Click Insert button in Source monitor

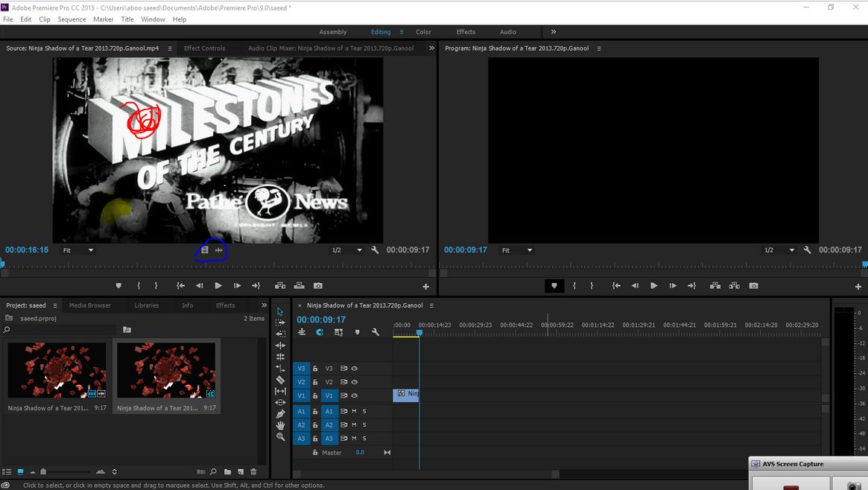[280, 286]
